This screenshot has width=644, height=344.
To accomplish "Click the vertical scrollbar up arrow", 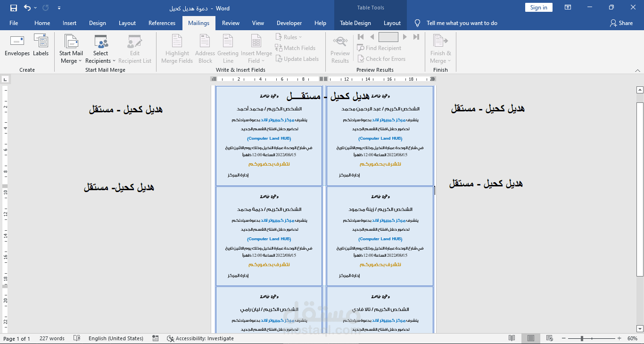I will pyautogui.click(x=640, y=89).
